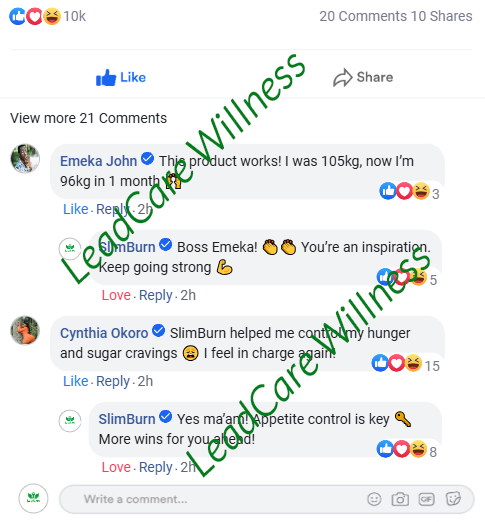Like Emeka John's comment
The width and height of the screenshot is (485, 522).
(76, 209)
